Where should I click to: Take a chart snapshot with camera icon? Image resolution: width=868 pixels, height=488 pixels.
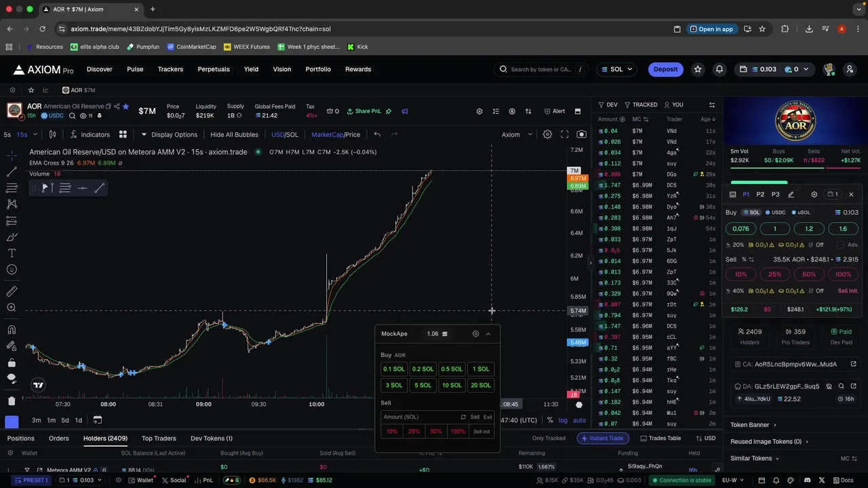tap(581, 134)
